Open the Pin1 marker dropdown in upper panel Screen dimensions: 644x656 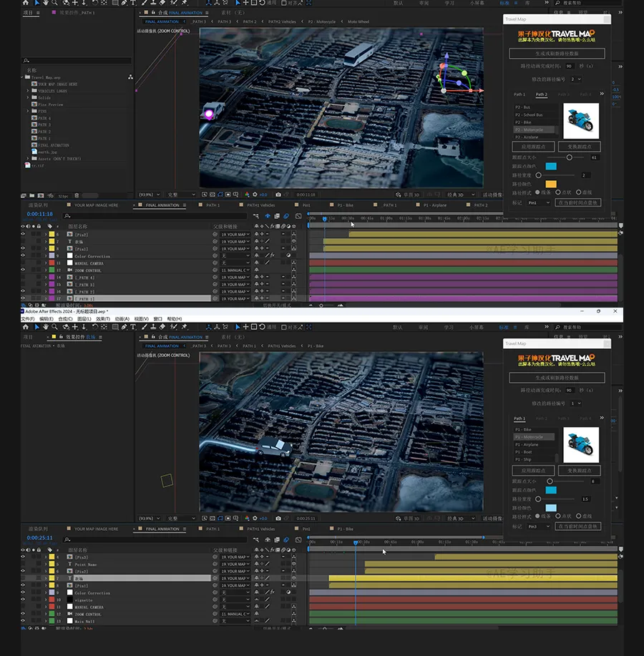click(x=538, y=202)
